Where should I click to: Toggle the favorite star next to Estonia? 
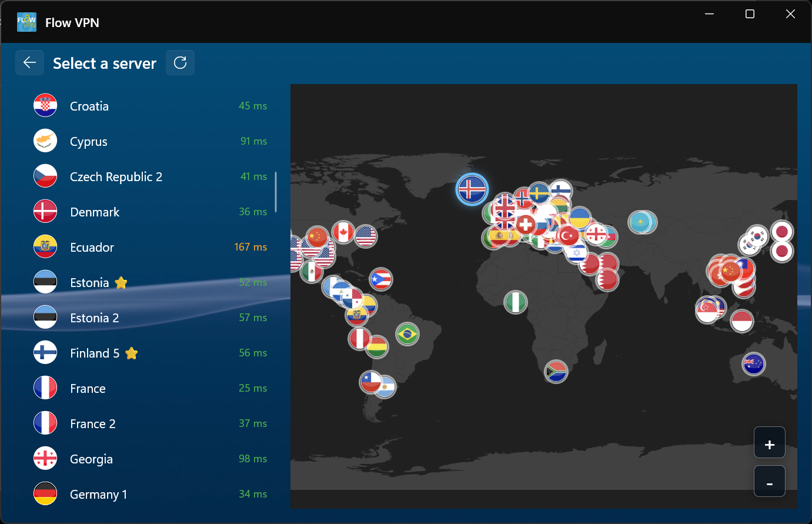121,283
